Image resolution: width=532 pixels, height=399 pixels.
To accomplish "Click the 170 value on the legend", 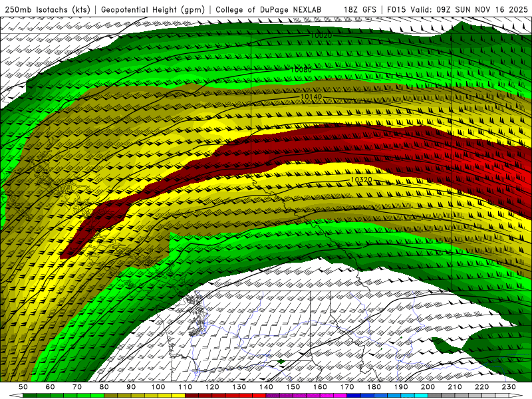I will pyautogui.click(x=347, y=387).
